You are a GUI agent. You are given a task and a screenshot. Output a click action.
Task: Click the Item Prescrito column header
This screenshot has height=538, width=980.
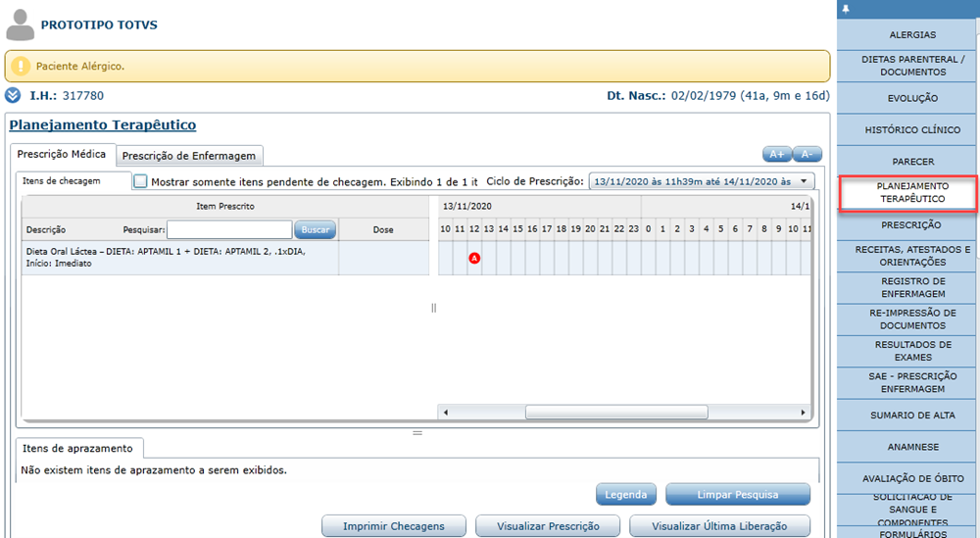click(225, 206)
